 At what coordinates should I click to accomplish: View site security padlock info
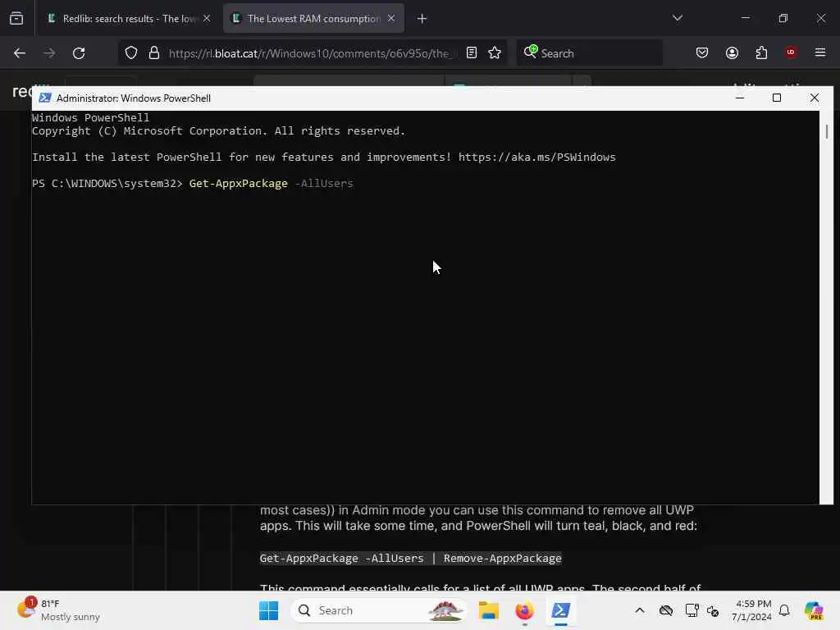tap(154, 53)
